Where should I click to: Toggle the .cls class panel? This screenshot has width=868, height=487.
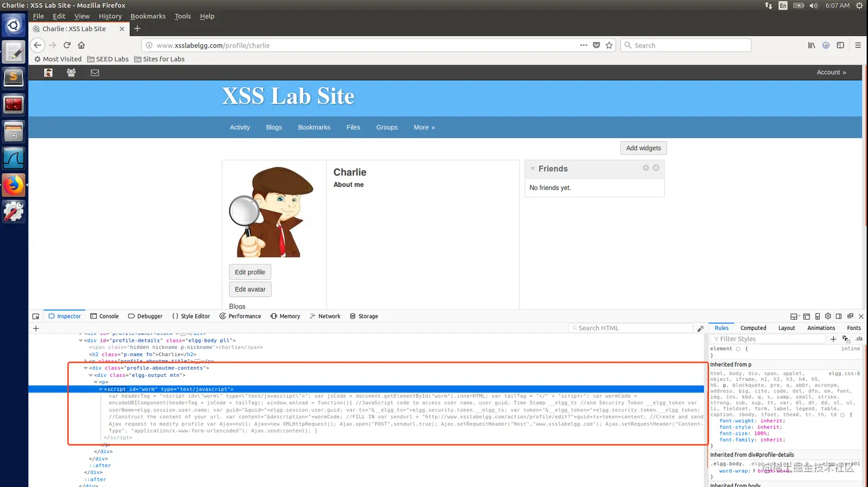pyautogui.click(x=859, y=339)
